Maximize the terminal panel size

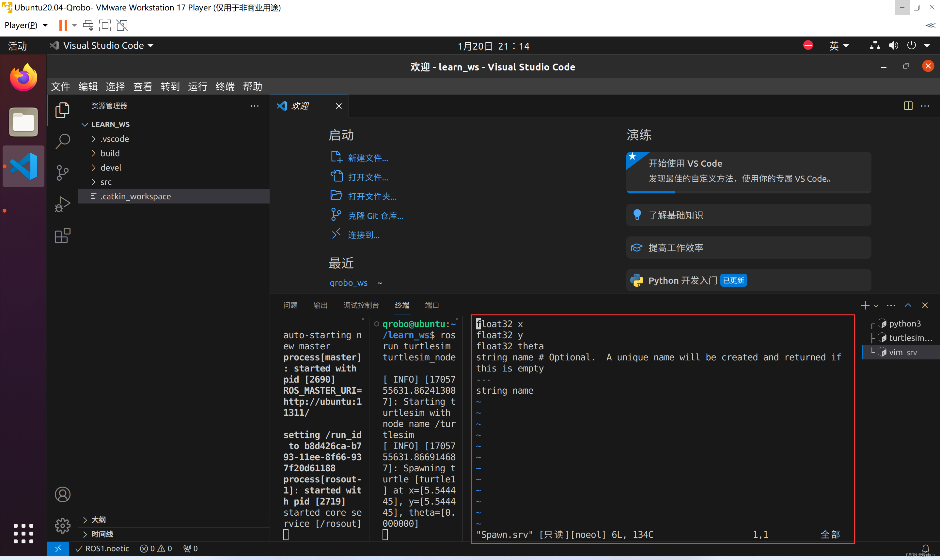point(908,305)
